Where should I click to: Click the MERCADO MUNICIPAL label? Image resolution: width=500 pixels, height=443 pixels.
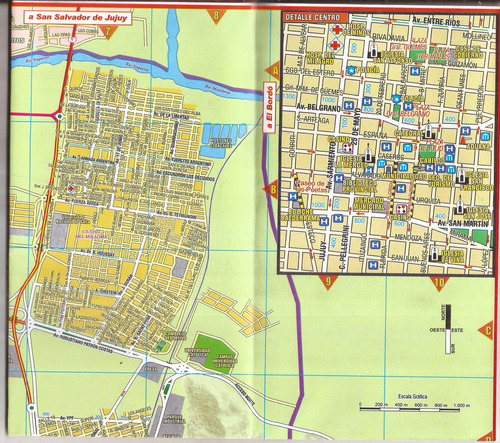tap(369, 203)
